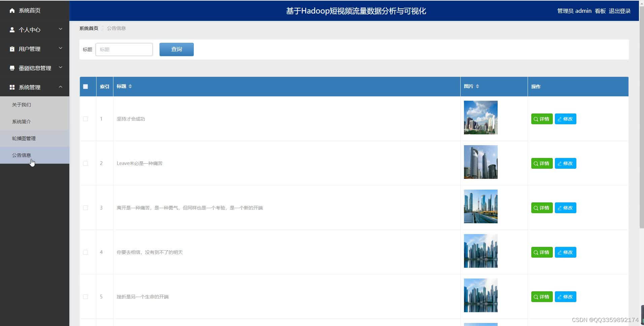Screen dimensions: 644x326
Task: Click the title 你要去相信，没有到不了的明天
Action: 150,252
